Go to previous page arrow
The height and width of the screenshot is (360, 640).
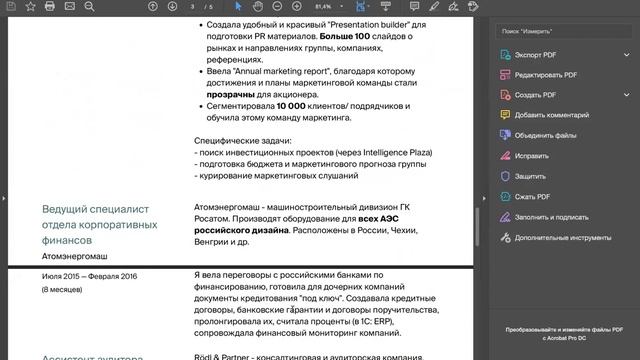coord(153,6)
